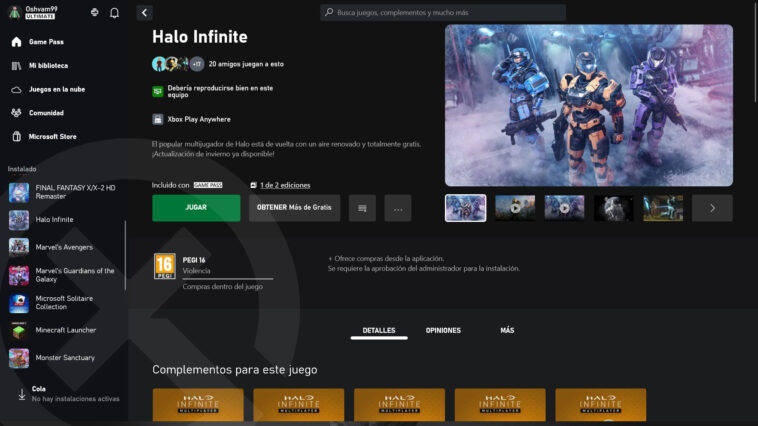The image size is (758, 426).
Task: Click the search magnifier icon
Action: coord(329,12)
